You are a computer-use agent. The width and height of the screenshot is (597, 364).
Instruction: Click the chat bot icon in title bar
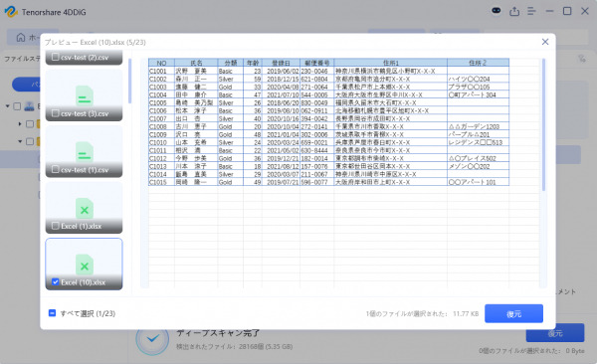click(x=497, y=11)
